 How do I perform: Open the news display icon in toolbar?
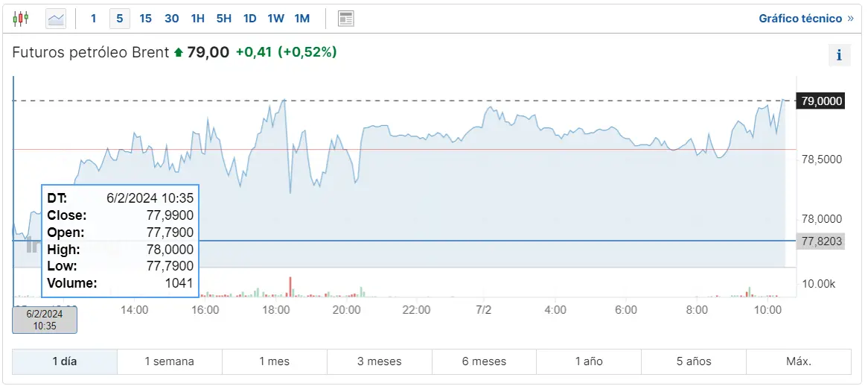tap(345, 18)
